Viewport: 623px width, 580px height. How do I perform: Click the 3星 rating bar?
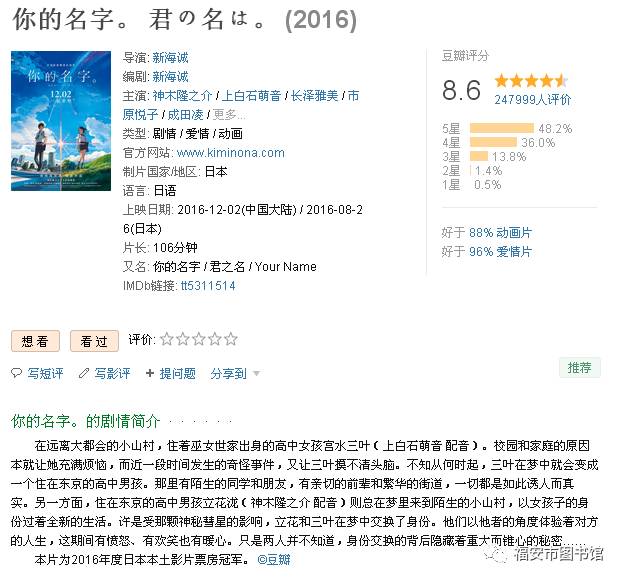479,156
